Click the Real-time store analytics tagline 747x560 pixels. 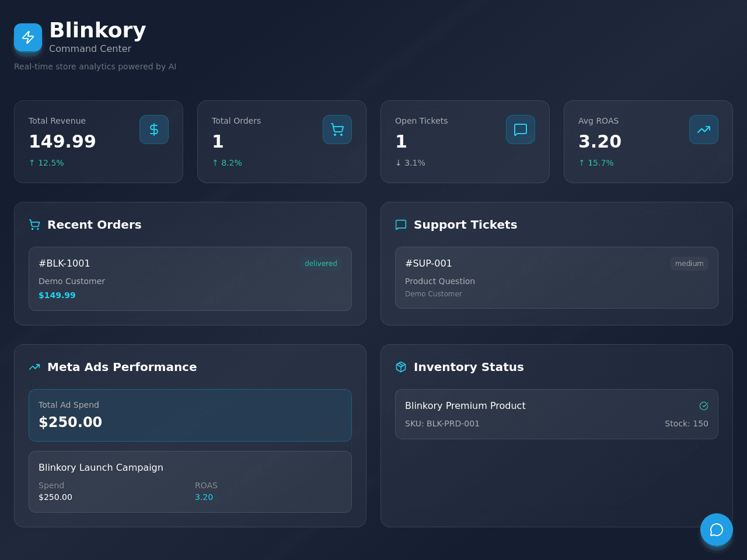[95, 66]
